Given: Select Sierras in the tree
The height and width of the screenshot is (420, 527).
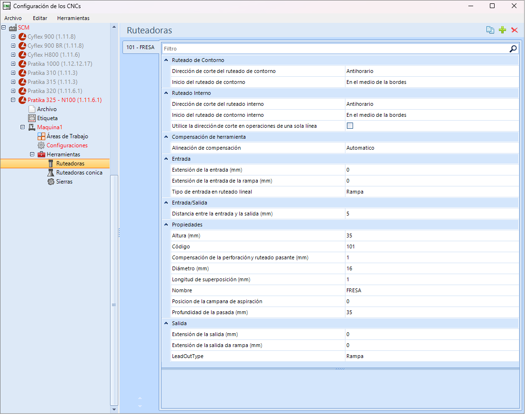Looking at the screenshot, I should tap(64, 182).
